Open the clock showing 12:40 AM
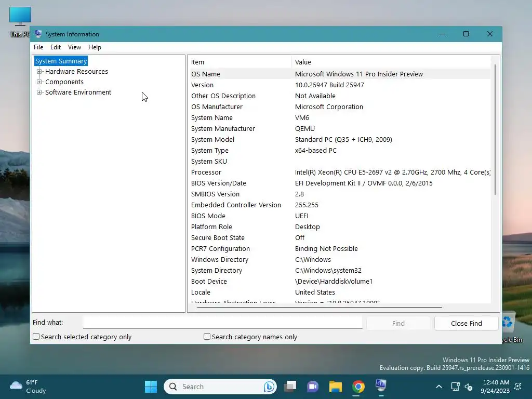 click(x=495, y=387)
